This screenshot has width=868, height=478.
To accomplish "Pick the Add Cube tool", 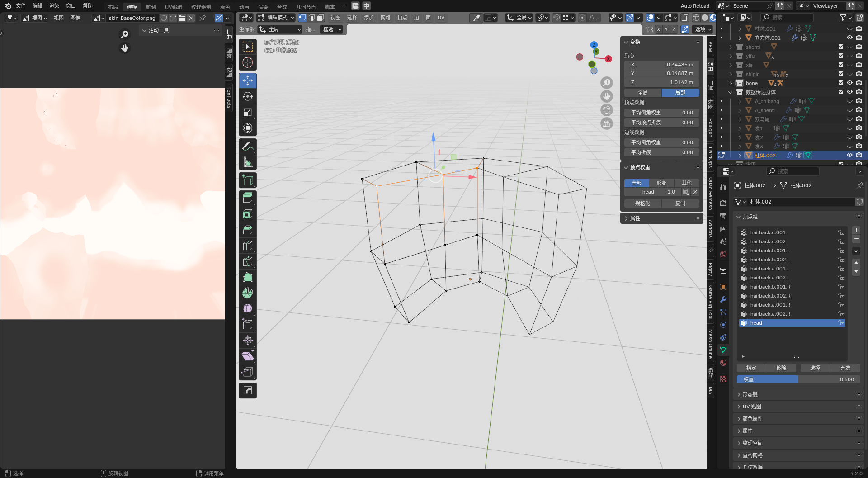I will (x=247, y=180).
